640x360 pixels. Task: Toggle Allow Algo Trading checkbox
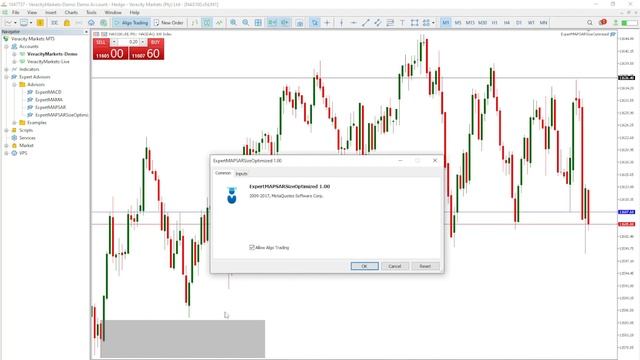pos(252,247)
